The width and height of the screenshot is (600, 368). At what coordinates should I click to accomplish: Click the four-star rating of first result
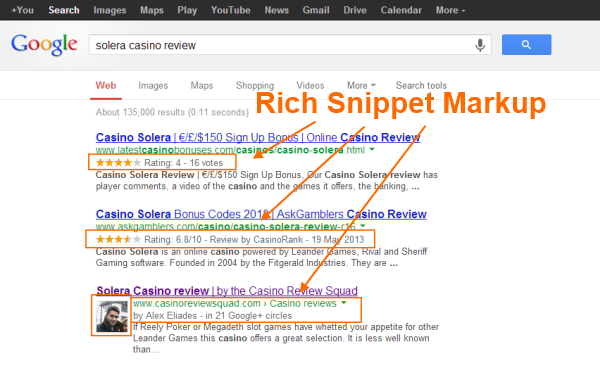[x=118, y=163]
